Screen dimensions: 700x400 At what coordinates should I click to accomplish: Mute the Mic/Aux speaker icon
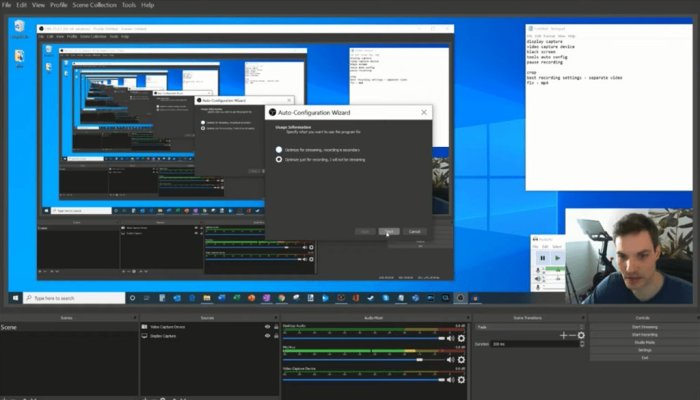click(x=451, y=359)
